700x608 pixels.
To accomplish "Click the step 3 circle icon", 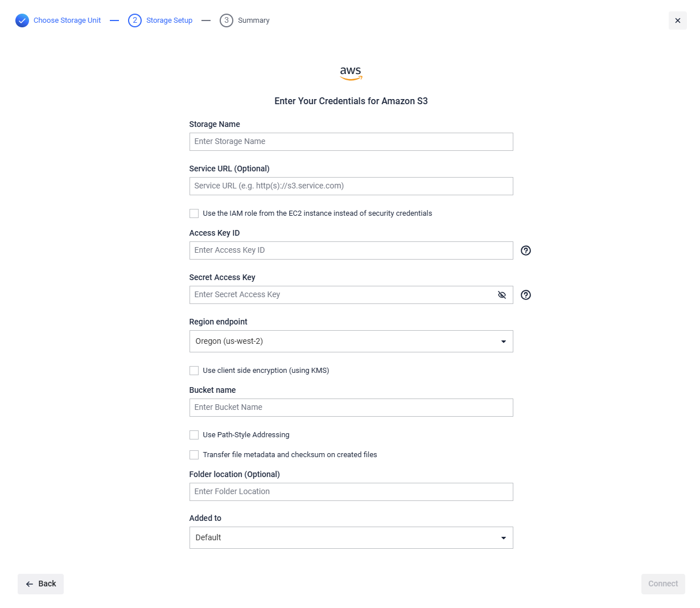I will [227, 20].
